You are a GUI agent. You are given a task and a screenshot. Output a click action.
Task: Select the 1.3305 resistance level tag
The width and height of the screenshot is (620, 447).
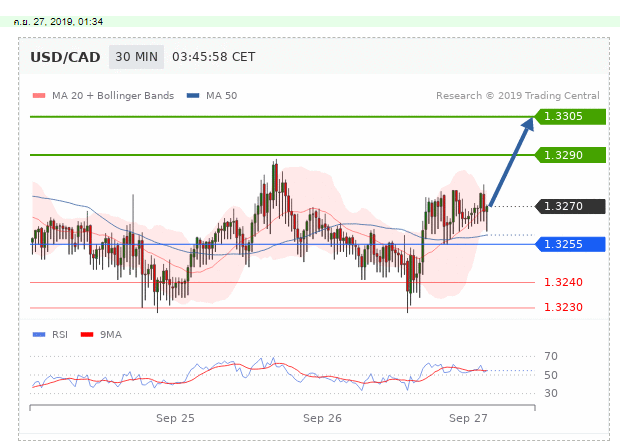[x=570, y=117]
